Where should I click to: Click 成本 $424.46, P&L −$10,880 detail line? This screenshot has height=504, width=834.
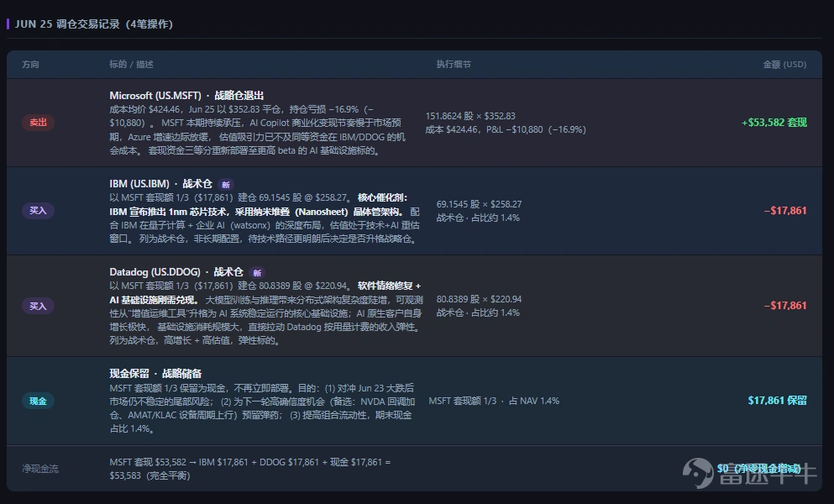506,129
